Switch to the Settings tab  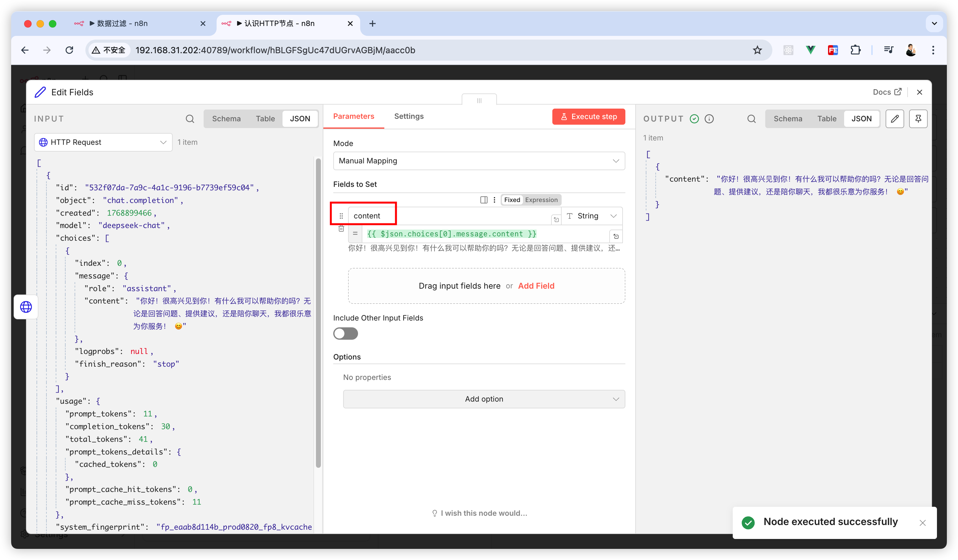[409, 116]
